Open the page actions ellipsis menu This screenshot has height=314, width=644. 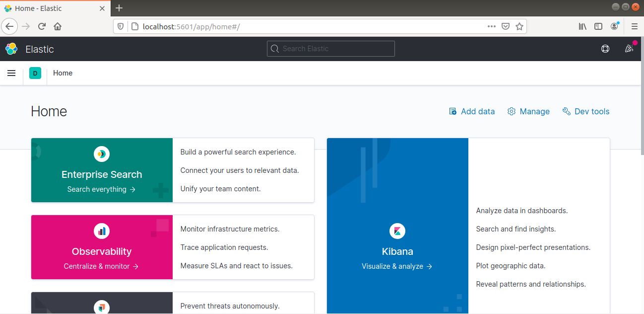(x=492, y=26)
